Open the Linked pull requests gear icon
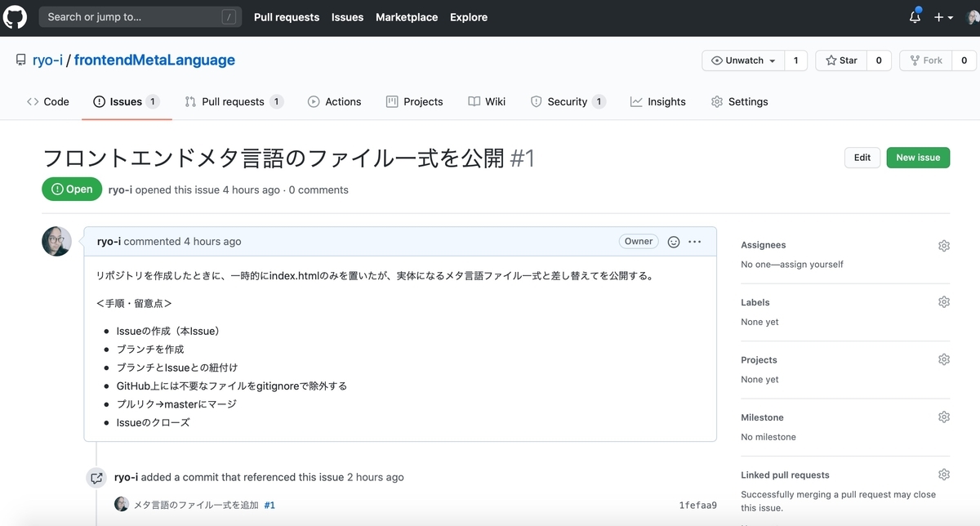The width and height of the screenshot is (980, 526). coord(944,475)
